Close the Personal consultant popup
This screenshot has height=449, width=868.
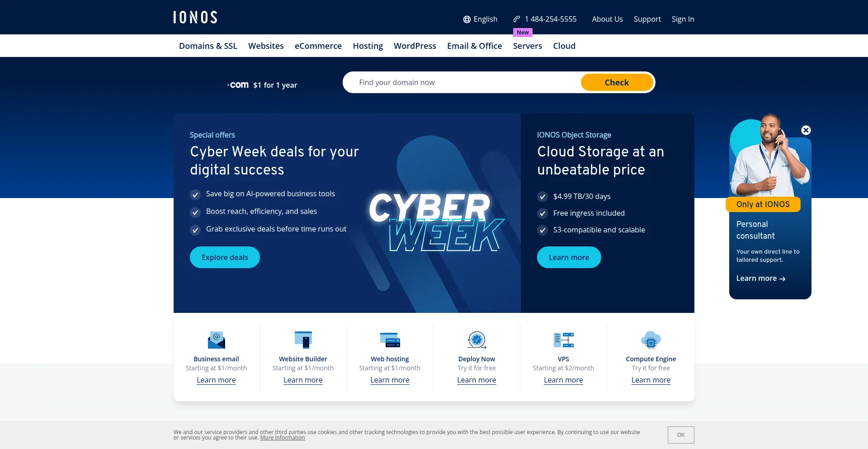point(806,130)
